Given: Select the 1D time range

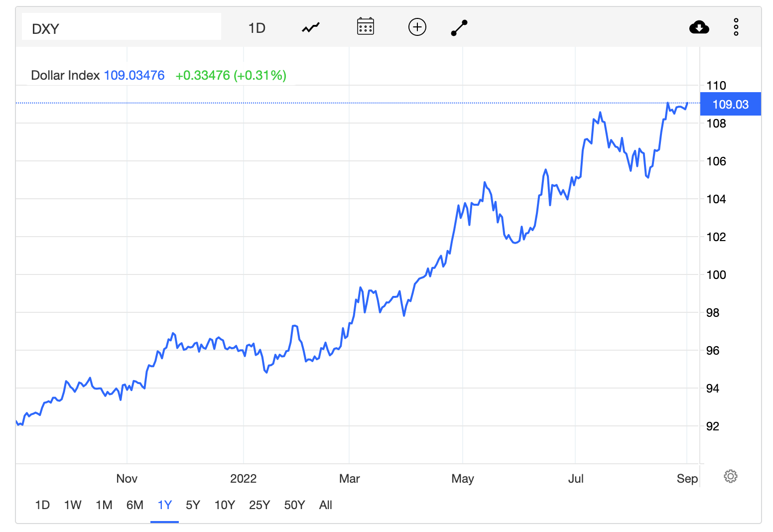Looking at the screenshot, I should (42, 505).
